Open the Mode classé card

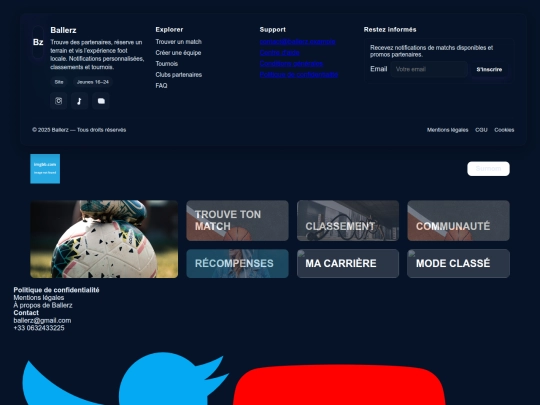coord(458,263)
